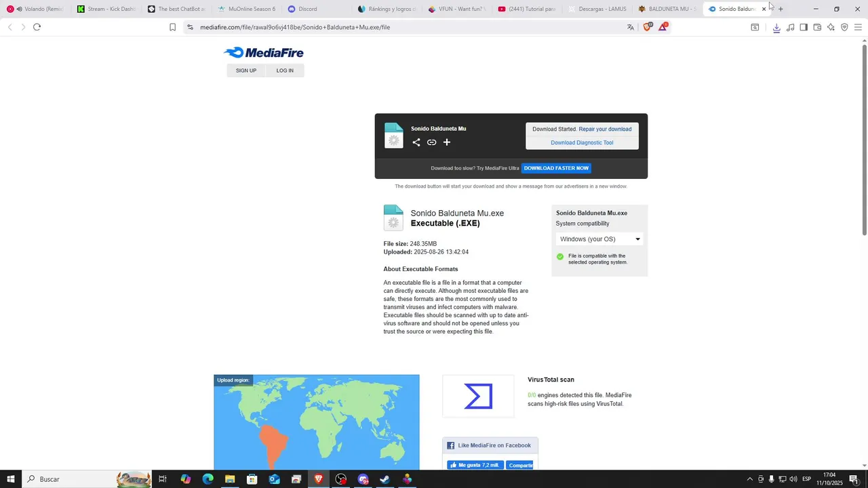Open the share icon for Sonido Balduneta Mu

[x=416, y=142]
